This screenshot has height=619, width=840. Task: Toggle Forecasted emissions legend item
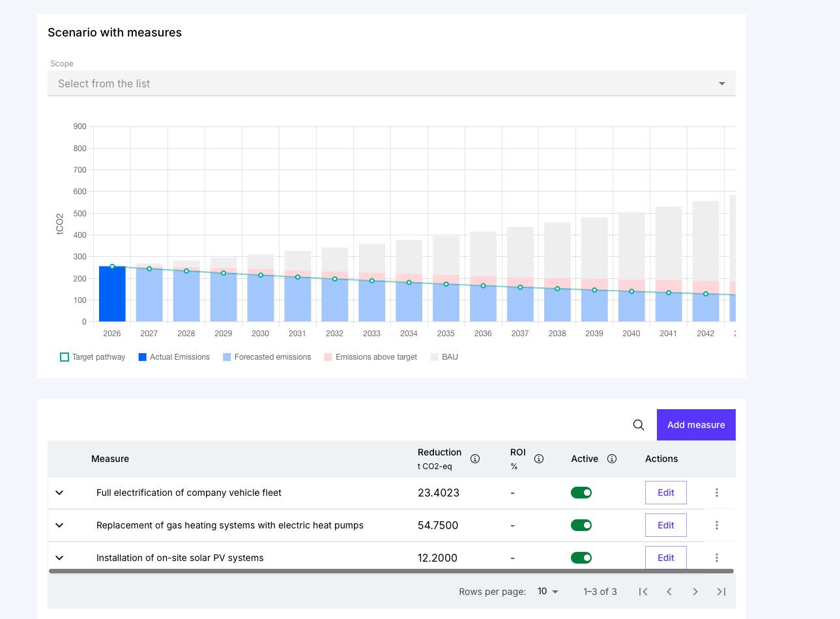point(267,357)
